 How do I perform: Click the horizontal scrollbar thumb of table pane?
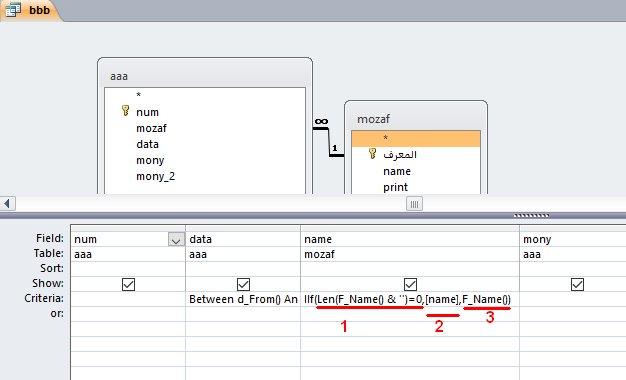(x=414, y=204)
